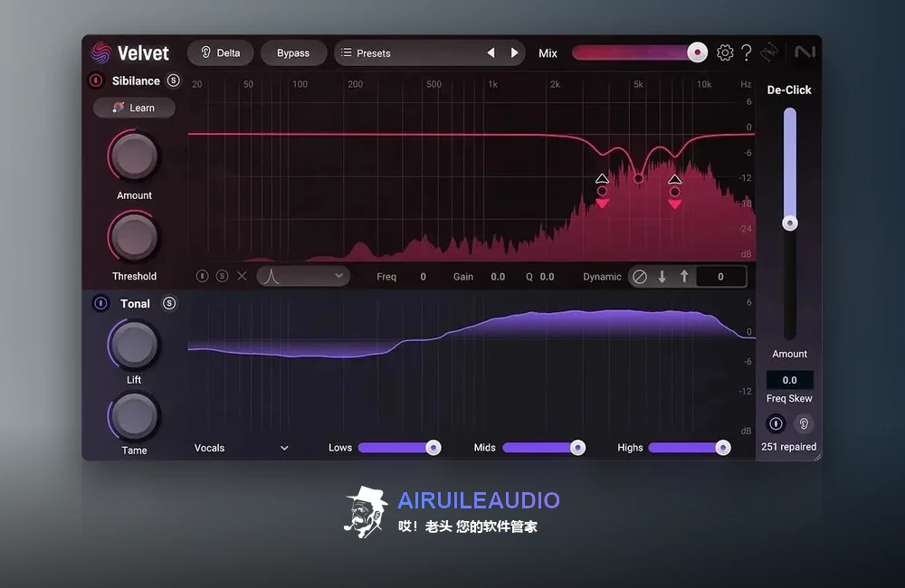The image size is (905, 588).
Task: Adjust the Mids slider handle
Action: click(x=577, y=448)
